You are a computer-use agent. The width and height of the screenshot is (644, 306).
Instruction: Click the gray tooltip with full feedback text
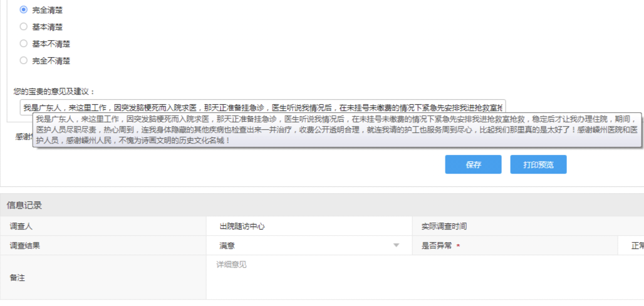pyautogui.click(x=337, y=130)
